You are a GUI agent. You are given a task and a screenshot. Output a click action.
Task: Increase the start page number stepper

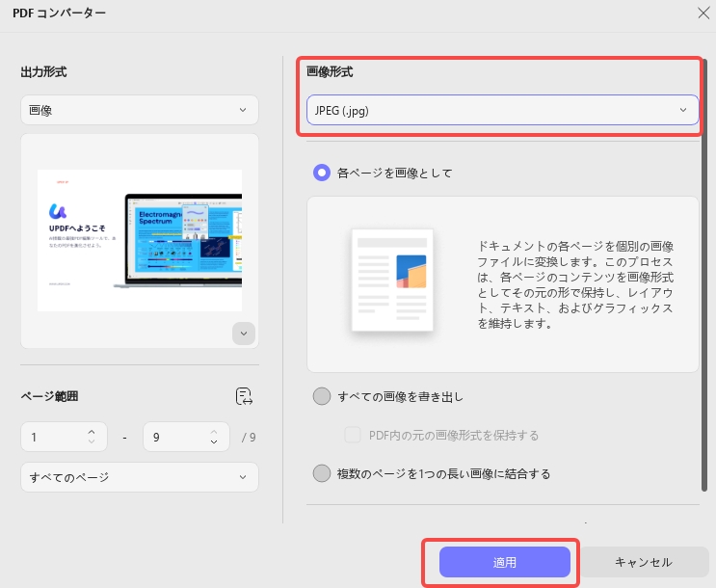click(92, 432)
